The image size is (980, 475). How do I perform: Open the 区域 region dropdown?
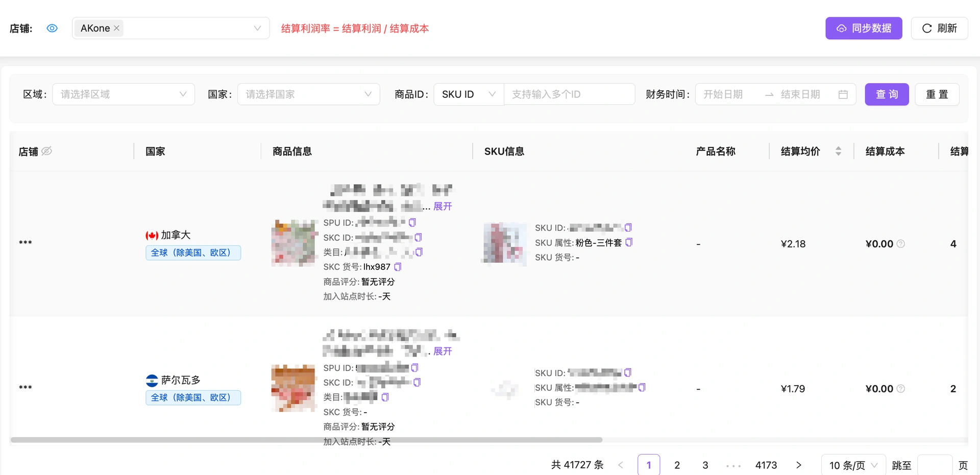tap(124, 94)
